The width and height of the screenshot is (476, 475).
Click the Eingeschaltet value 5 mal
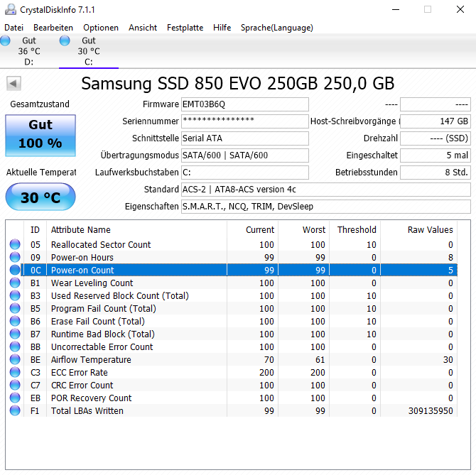click(x=436, y=155)
